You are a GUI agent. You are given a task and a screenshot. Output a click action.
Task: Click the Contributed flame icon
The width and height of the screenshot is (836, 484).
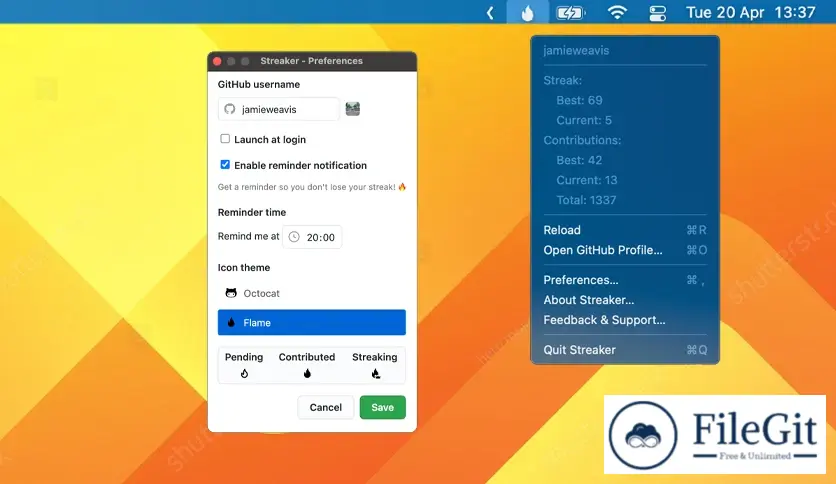pos(307,373)
